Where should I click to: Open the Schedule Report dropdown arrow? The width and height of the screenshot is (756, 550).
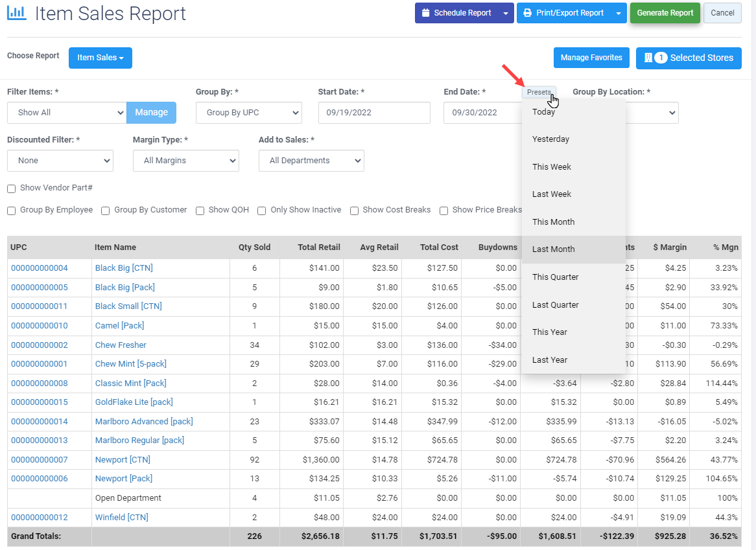click(x=506, y=13)
